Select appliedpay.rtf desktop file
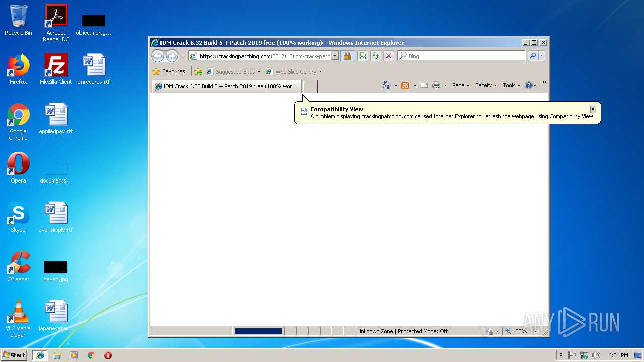The height and width of the screenshot is (362, 644). pyautogui.click(x=56, y=119)
